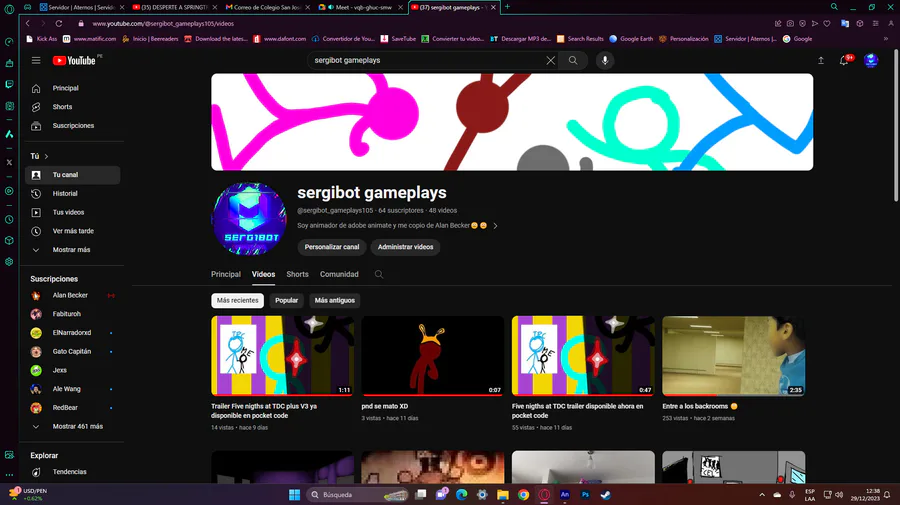Select the Más recientes filter chip
This screenshot has height=505, width=900.
click(238, 300)
